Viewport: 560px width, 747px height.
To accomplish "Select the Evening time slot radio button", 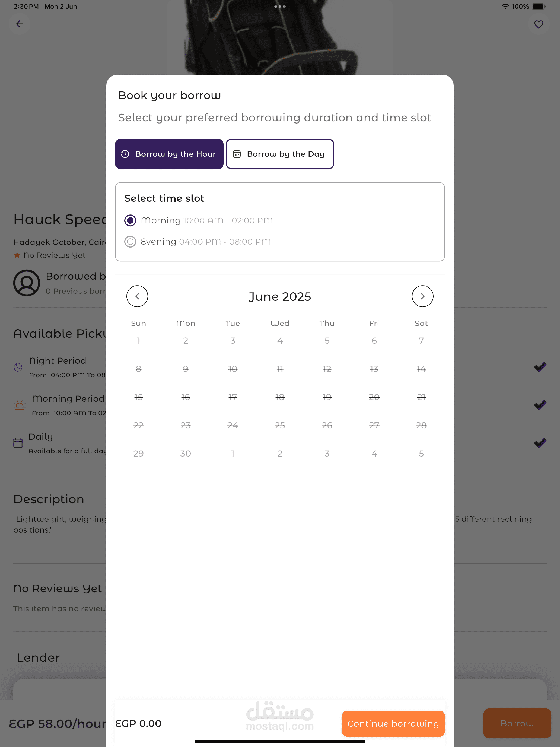I will click(x=130, y=242).
